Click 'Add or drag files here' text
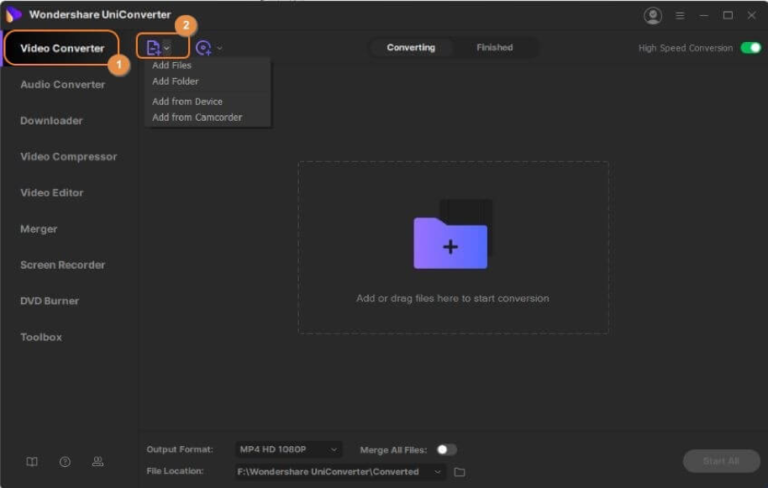768x488 pixels. (x=453, y=298)
